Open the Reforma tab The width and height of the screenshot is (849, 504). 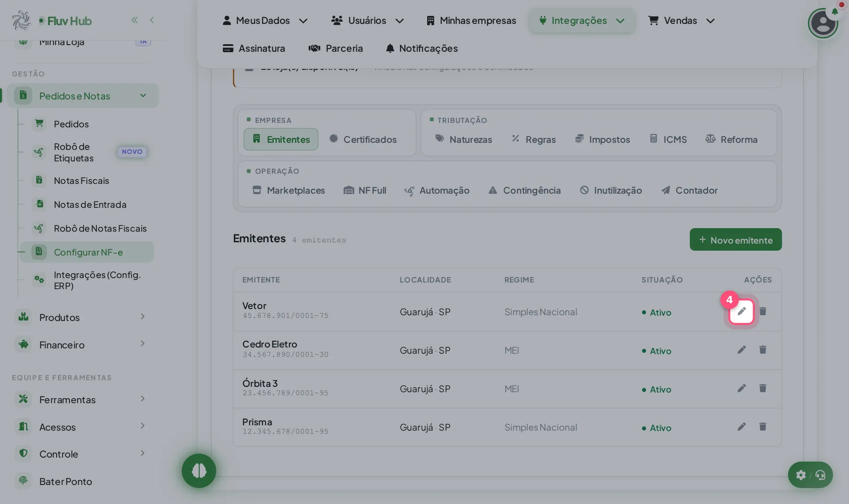(731, 139)
